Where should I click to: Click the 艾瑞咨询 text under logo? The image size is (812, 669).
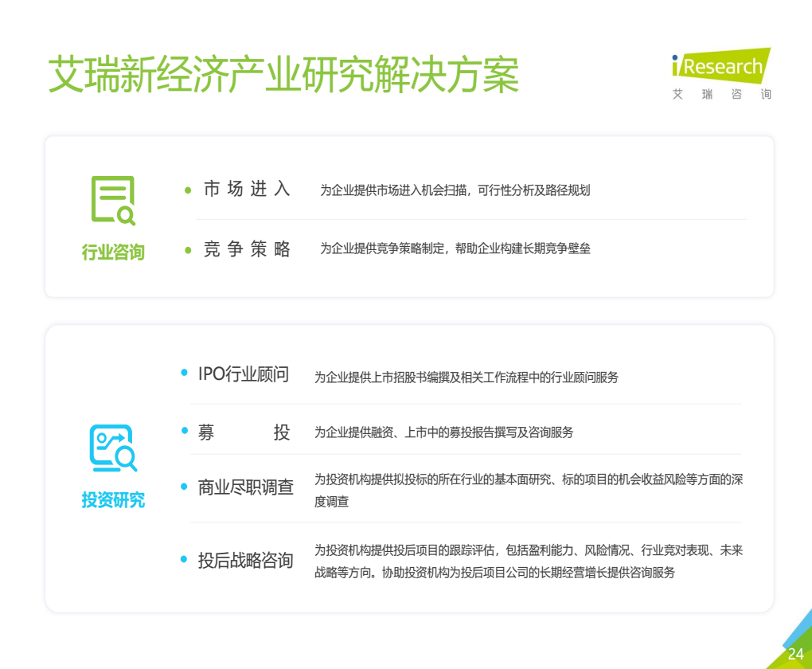[x=722, y=94]
